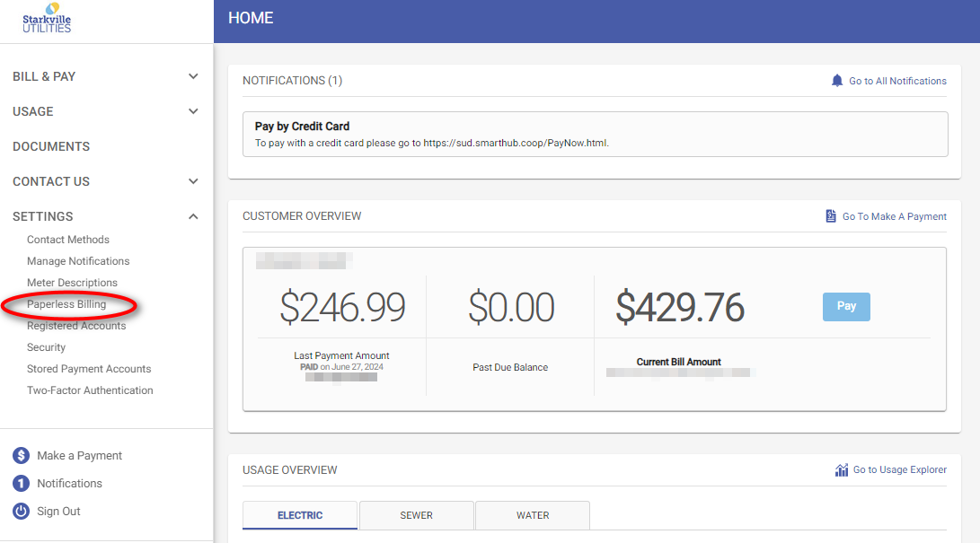Click the HOME page title

point(251,18)
